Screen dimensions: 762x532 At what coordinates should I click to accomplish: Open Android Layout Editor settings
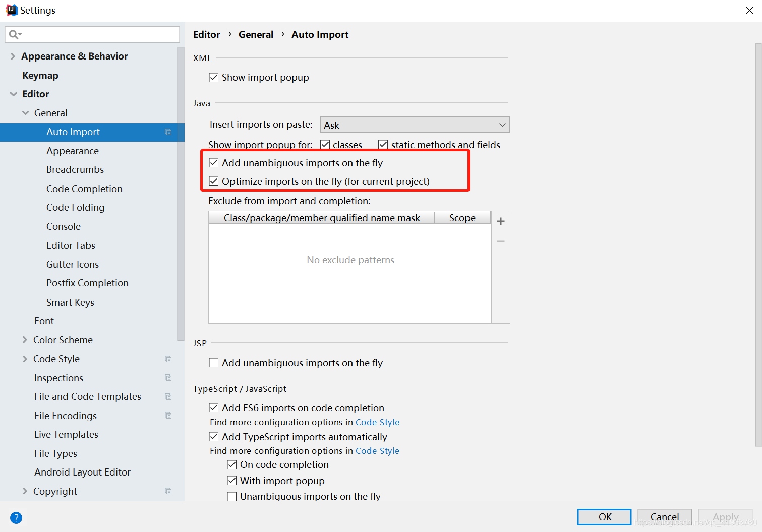[x=82, y=472]
